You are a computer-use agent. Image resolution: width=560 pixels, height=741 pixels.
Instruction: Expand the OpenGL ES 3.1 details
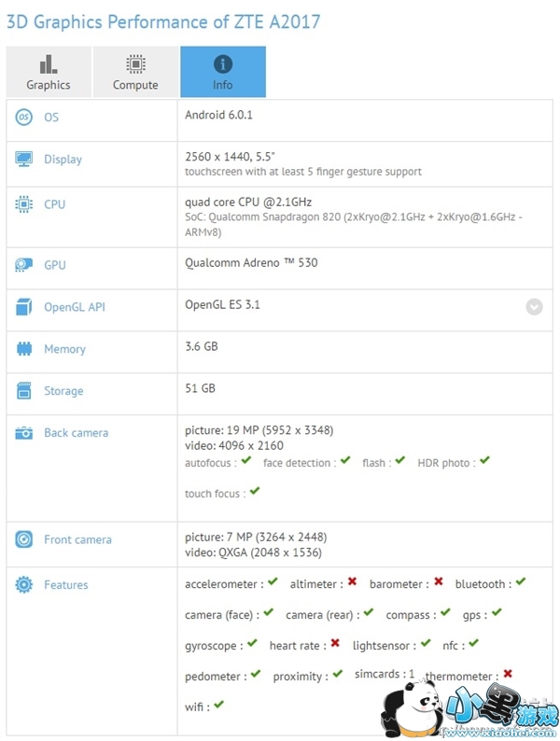(534, 306)
